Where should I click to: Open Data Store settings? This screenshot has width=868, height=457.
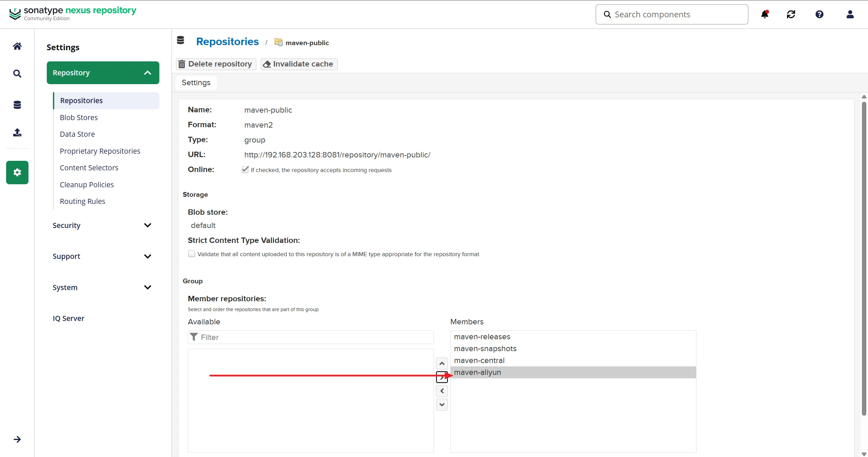tap(77, 134)
